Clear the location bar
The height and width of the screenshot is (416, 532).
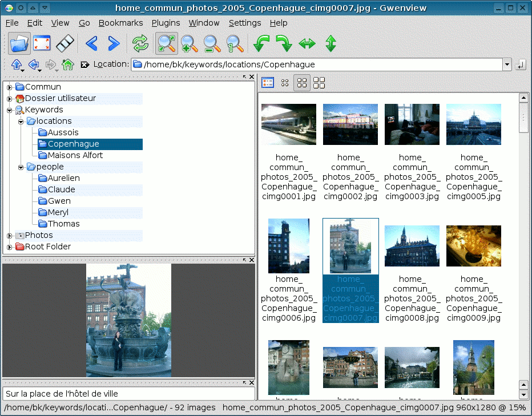coord(85,64)
